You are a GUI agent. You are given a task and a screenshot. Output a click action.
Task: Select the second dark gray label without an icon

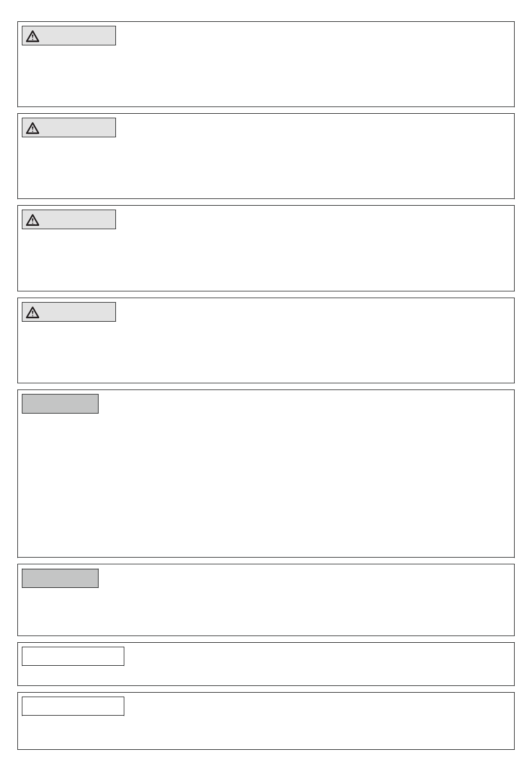pyautogui.click(x=60, y=578)
